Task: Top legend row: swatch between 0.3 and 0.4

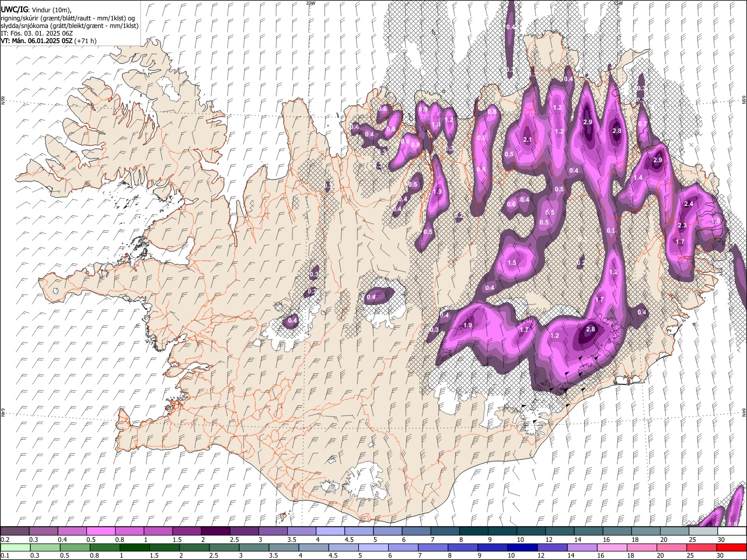Action: (x=43, y=531)
